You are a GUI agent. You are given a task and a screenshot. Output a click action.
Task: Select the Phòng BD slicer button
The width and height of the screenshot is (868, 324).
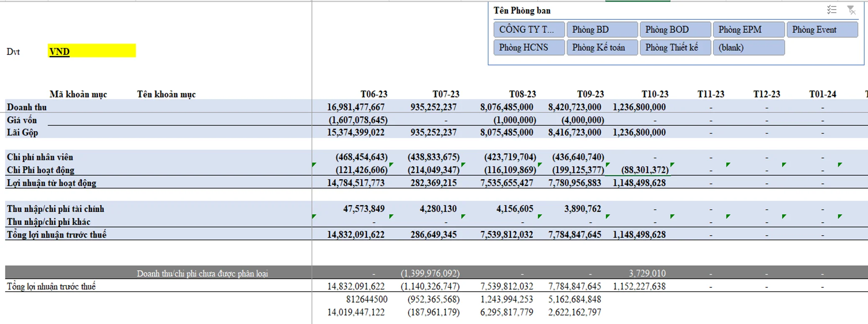602,30
